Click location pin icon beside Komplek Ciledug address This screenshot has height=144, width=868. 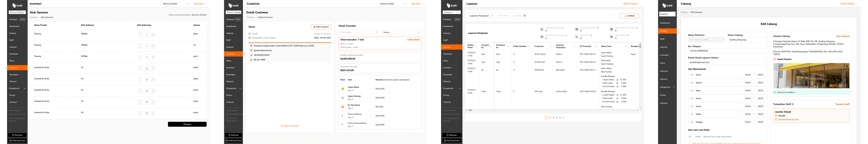point(251,46)
